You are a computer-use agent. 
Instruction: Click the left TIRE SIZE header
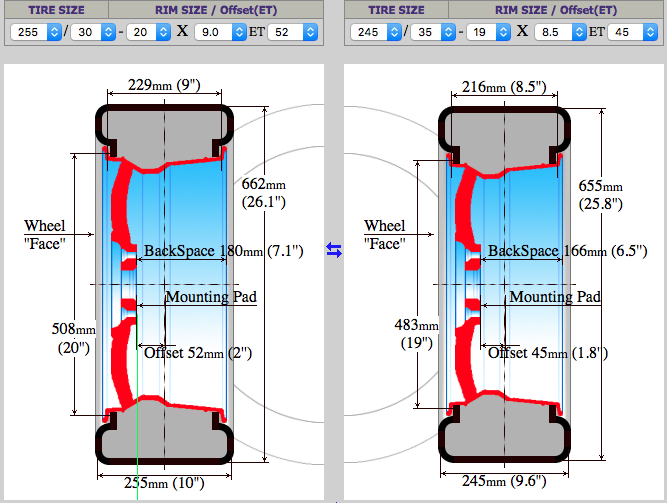pyautogui.click(x=56, y=9)
